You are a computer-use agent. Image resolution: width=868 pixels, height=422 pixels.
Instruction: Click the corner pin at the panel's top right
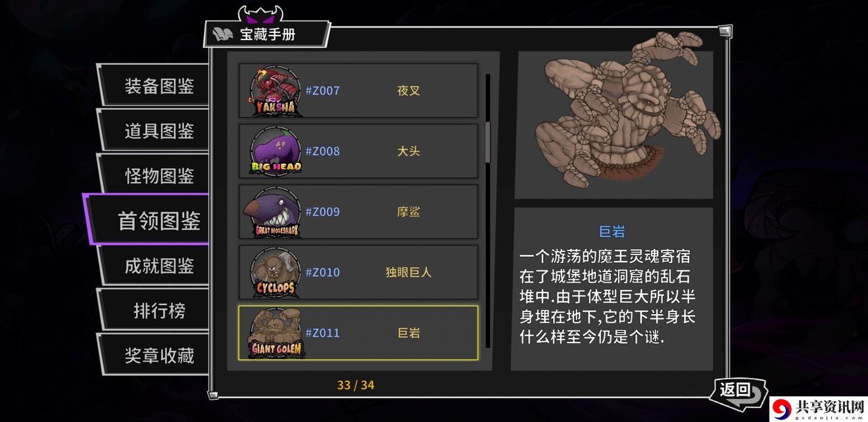[x=725, y=30]
